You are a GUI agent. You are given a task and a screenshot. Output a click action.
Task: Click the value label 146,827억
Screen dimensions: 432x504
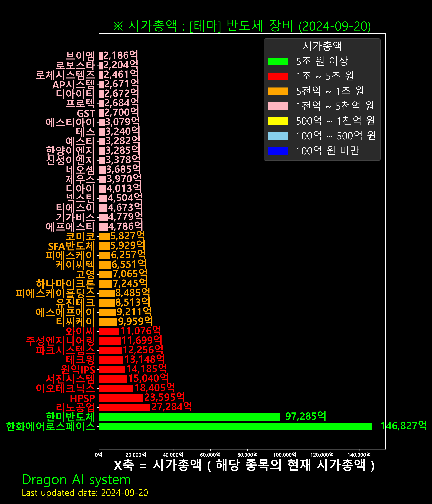404,426
